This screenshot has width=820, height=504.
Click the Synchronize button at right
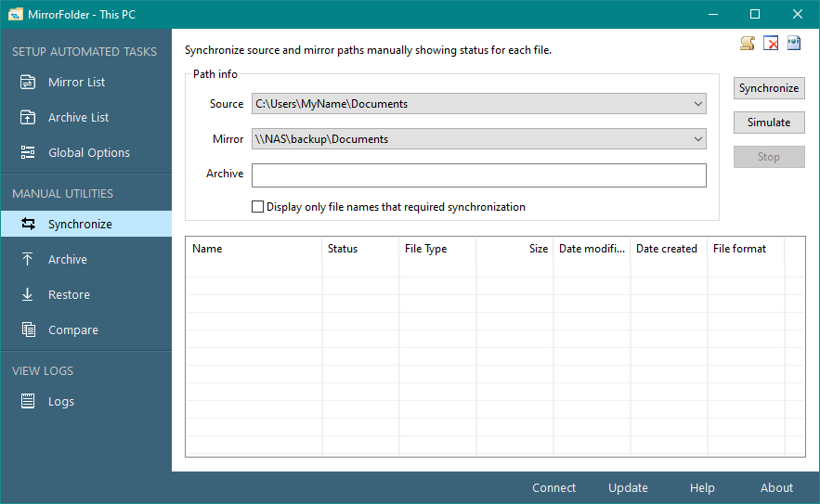click(x=769, y=88)
